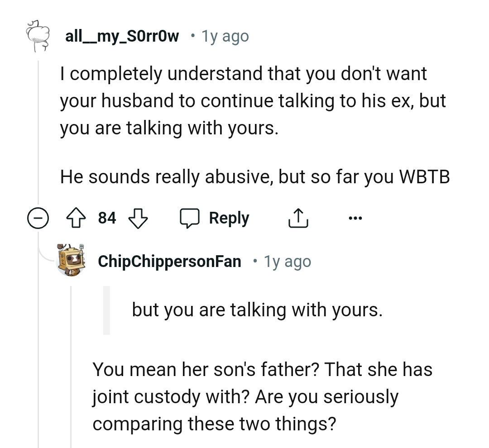Click ChipChippersonFan's robot avatar
Viewport: 489px width, 448px height.
71,261
